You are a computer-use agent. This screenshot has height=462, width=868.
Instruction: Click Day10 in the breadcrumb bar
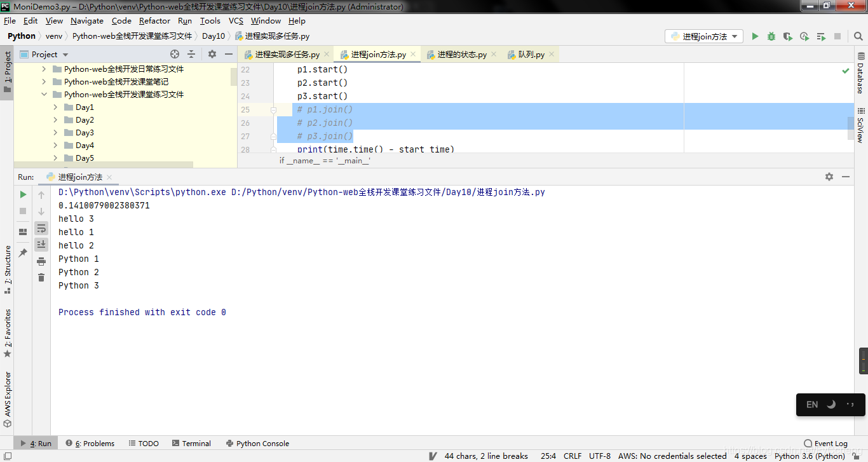pyautogui.click(x=214, y=36)
